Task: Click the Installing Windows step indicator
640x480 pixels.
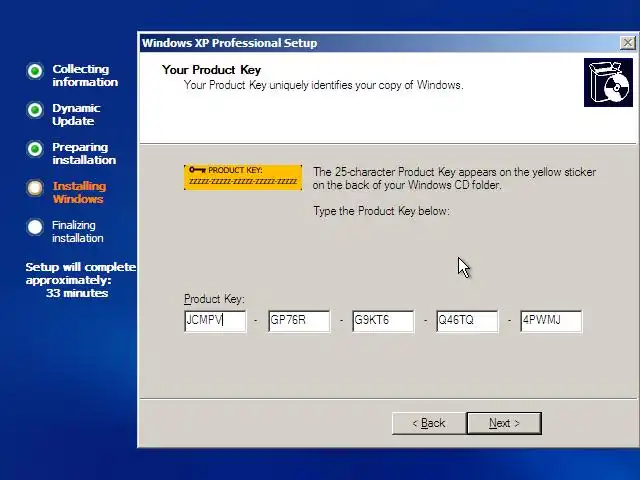Action: coord(35,188)
